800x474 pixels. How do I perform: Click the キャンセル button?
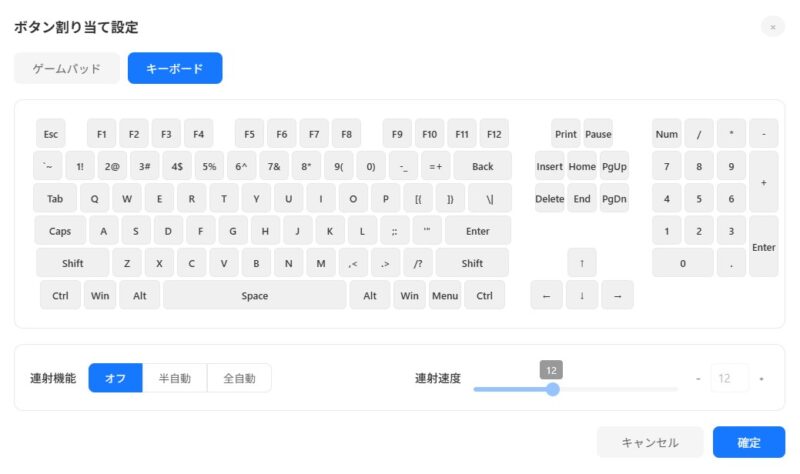click(x=650, y=442)
